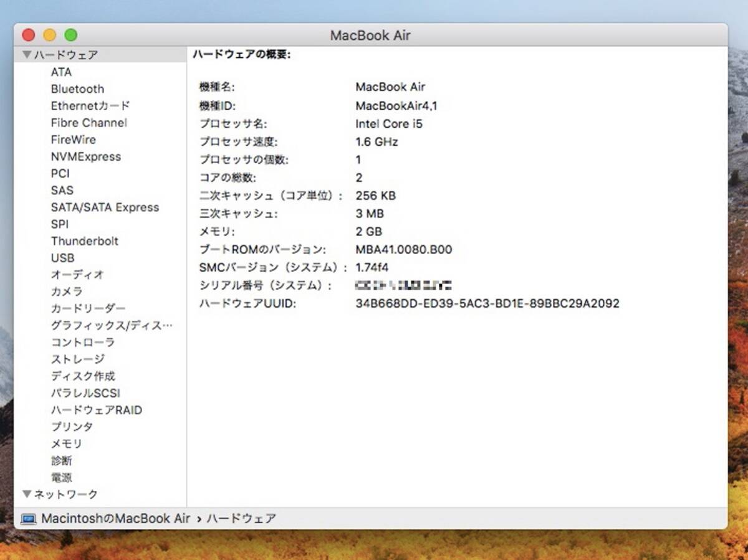Collapse the ハードウェア section triangle
This screenshot has height=560, width=748.
(26, 55)
